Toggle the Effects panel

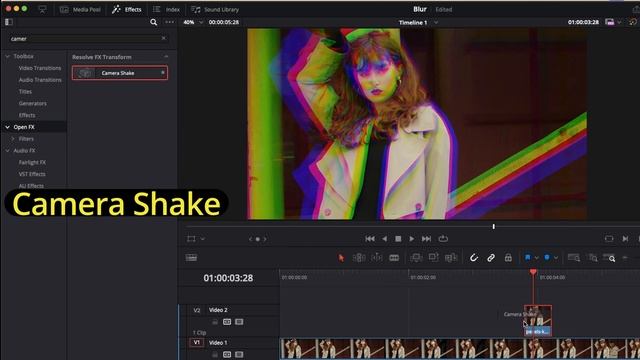(127, 9)
